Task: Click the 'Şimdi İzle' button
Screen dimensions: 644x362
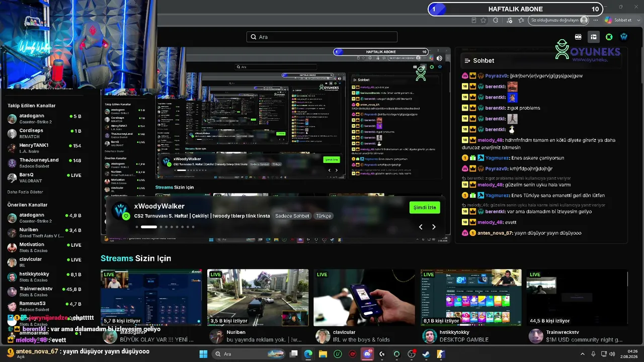Action: click(x=425, y=207)
